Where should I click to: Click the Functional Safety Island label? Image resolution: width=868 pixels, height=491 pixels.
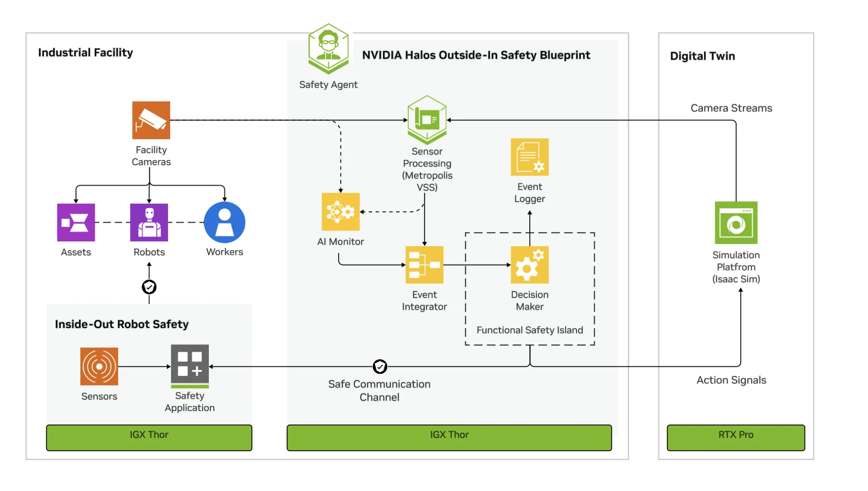coord(530,330)
